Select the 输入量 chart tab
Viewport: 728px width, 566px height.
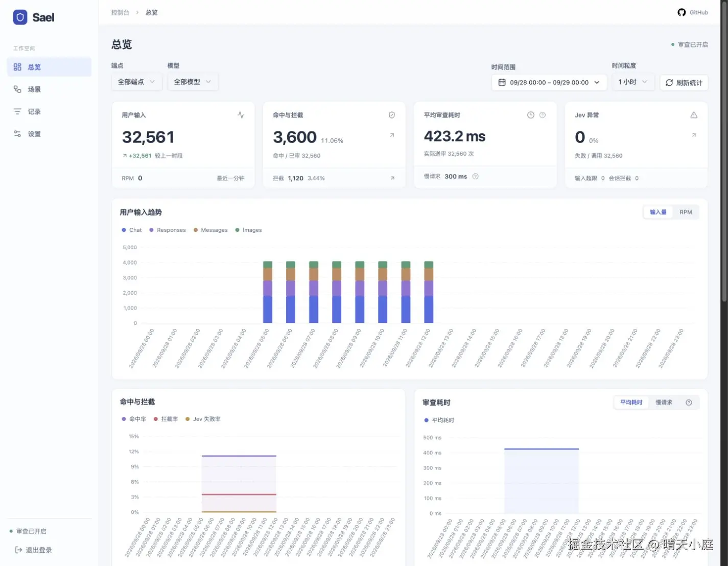click(x=658, y=212)
